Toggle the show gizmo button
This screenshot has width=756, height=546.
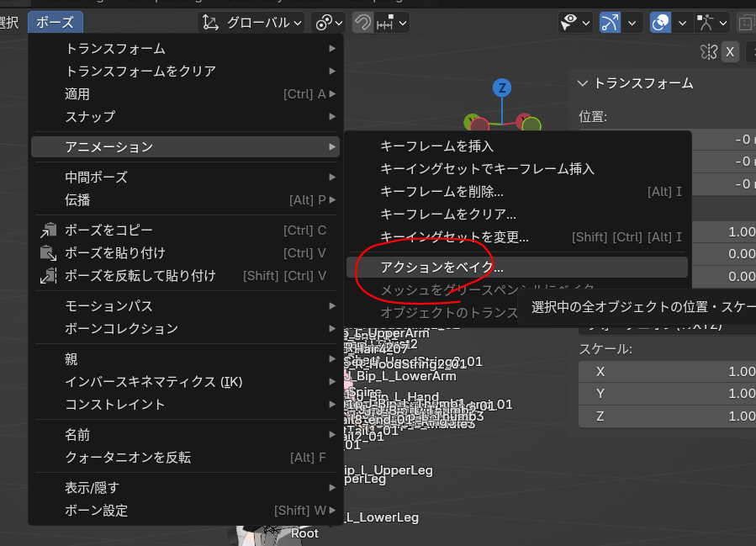point(611,23)
